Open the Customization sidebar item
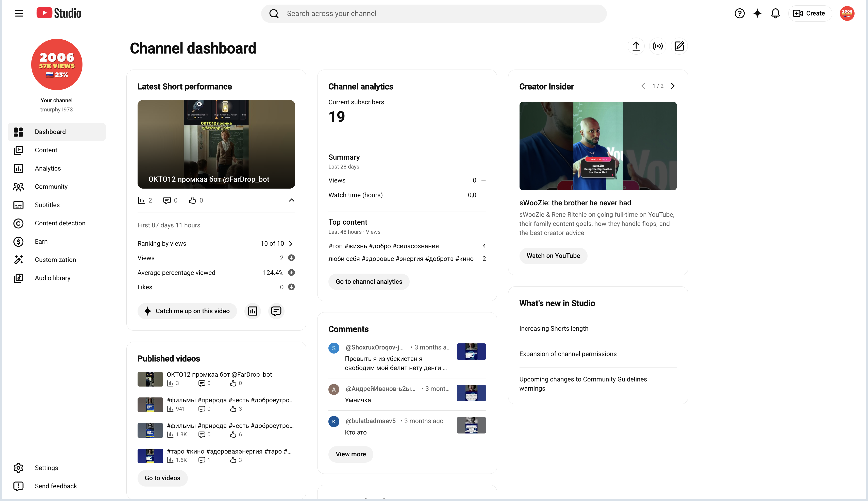This screenshot has height=501, width=868. pyautogui.click(x=57, y=259)
